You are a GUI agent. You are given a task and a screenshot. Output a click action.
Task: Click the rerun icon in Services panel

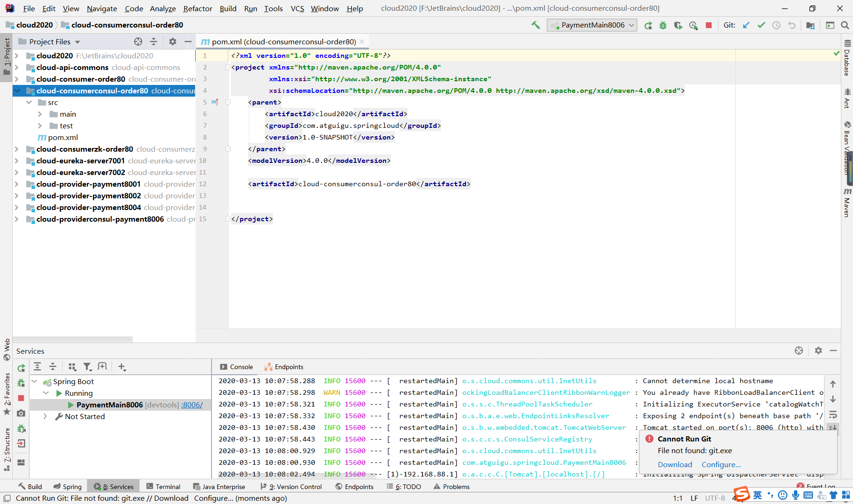(x=21, y=368)
